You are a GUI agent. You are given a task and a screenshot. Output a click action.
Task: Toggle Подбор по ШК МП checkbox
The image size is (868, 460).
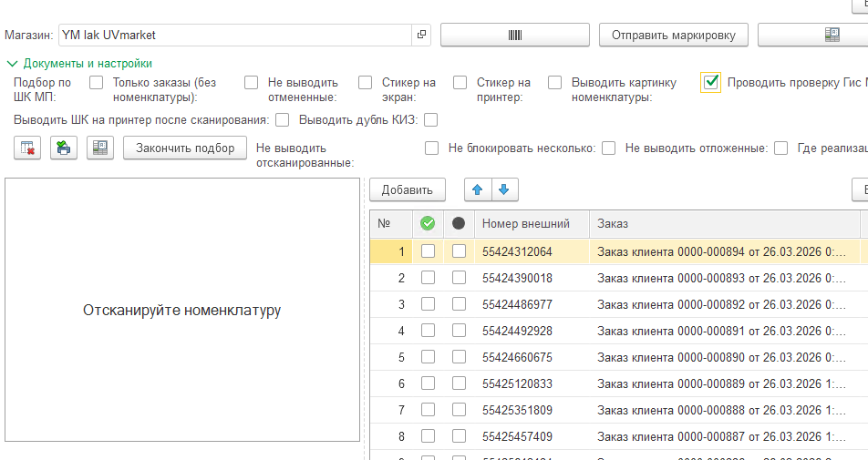coord(97,82)
